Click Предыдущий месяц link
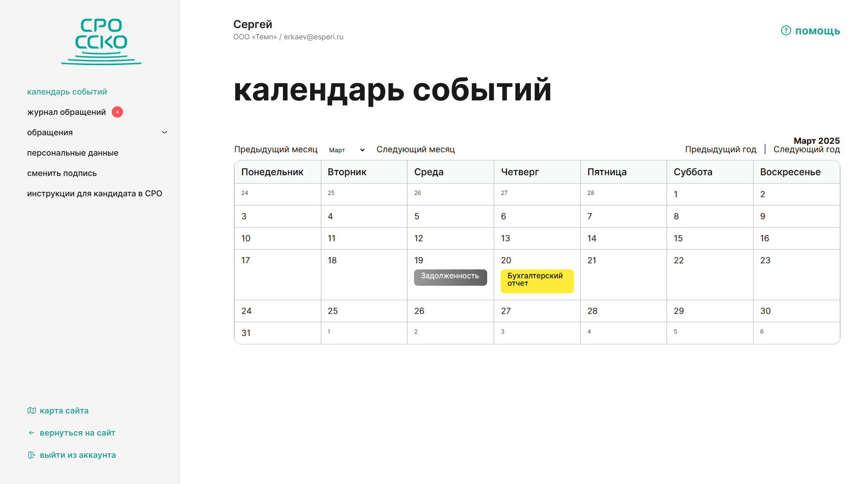The width and height of the screenshot is (868, 484). click(276, 150)
